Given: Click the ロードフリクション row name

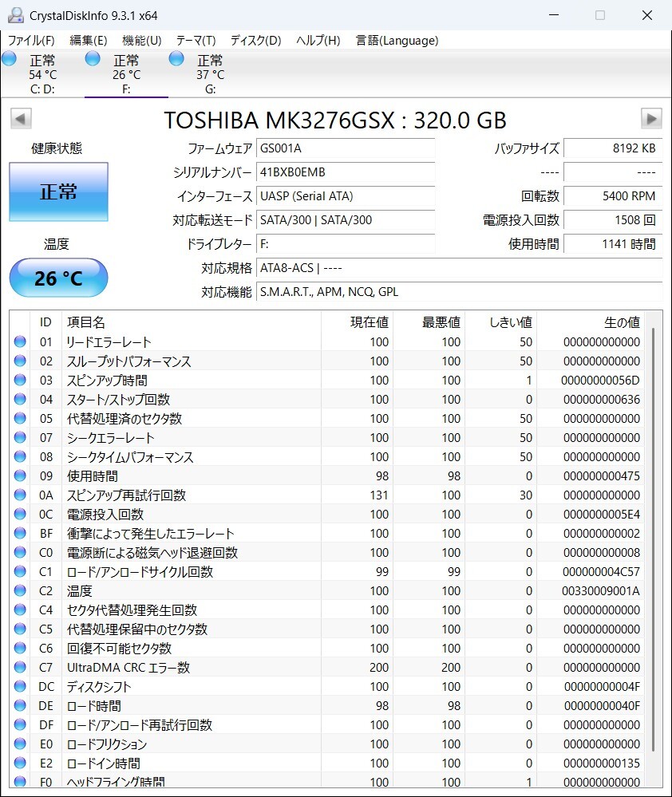Looking at the screenshot, I should tap(107, 744).
